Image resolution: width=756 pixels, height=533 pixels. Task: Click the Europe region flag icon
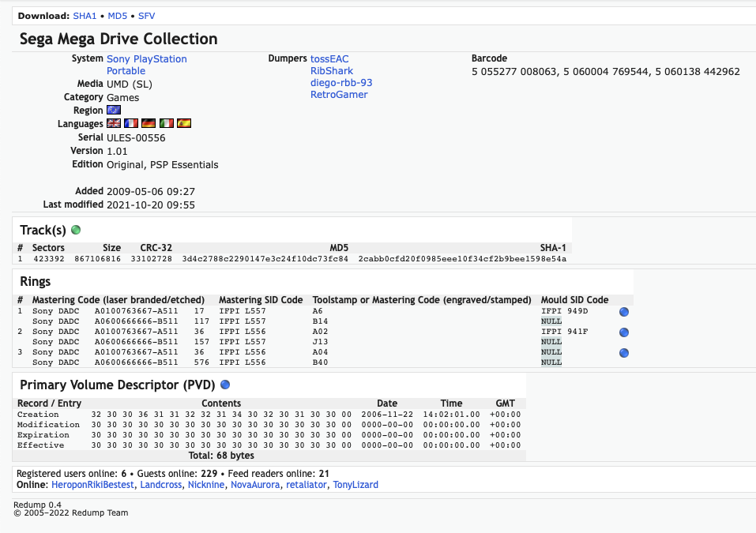[113, 111]
